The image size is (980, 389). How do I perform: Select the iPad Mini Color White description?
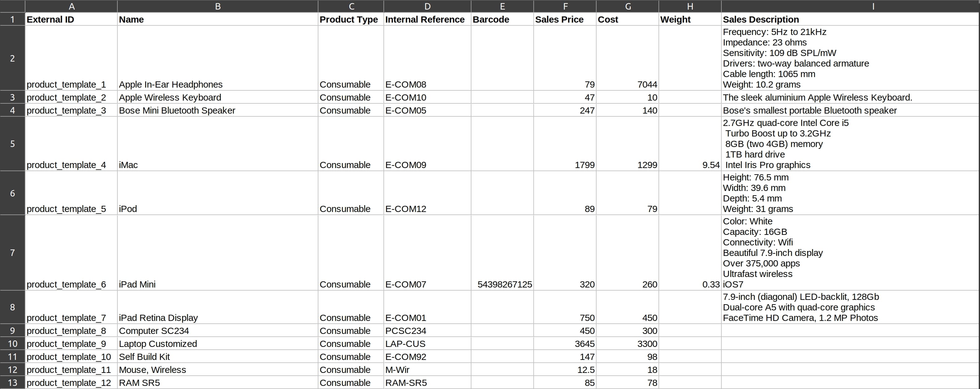click(851, 253)
